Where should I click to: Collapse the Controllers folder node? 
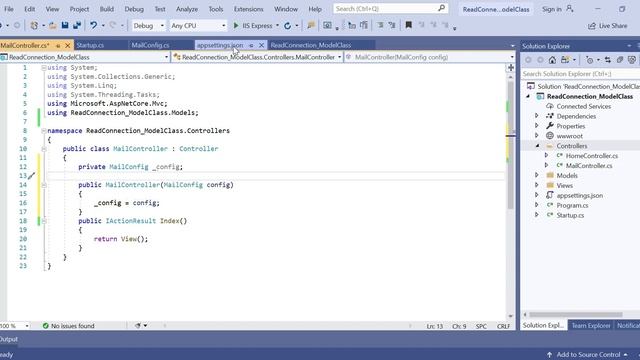[537, 146]
